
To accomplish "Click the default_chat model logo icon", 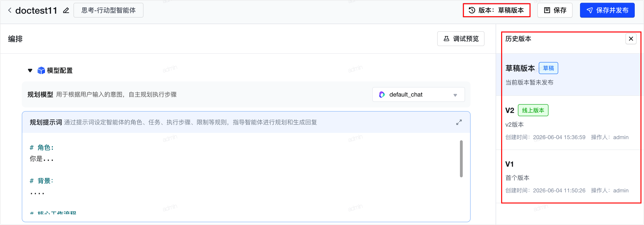I will pyautogui.click(x=382, y=94).
